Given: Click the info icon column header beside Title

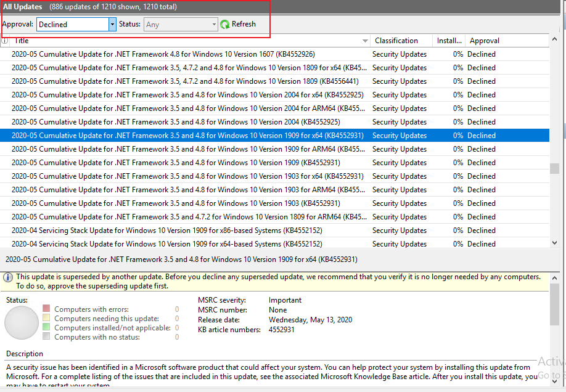Looking at the screenshot, I should pyautogui.click(x=4, y=41).
